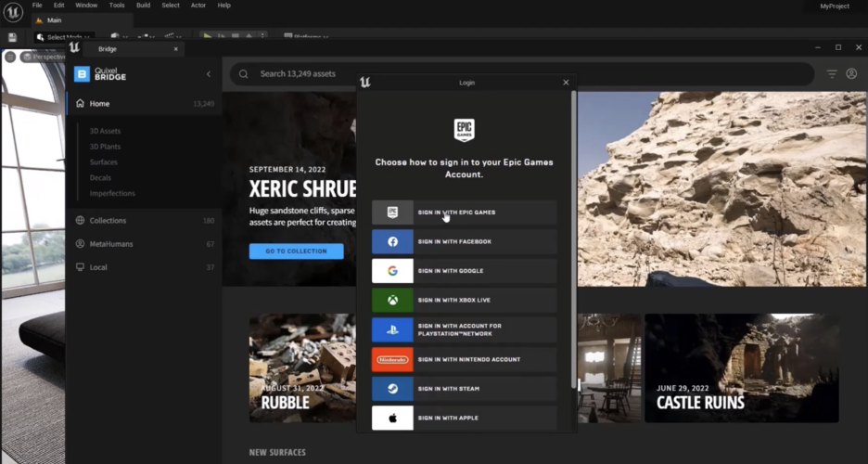Image resolution: width=868 pixels, height=464 pixels.
Task: Sign in with Xbox Live
Action: 464,300
